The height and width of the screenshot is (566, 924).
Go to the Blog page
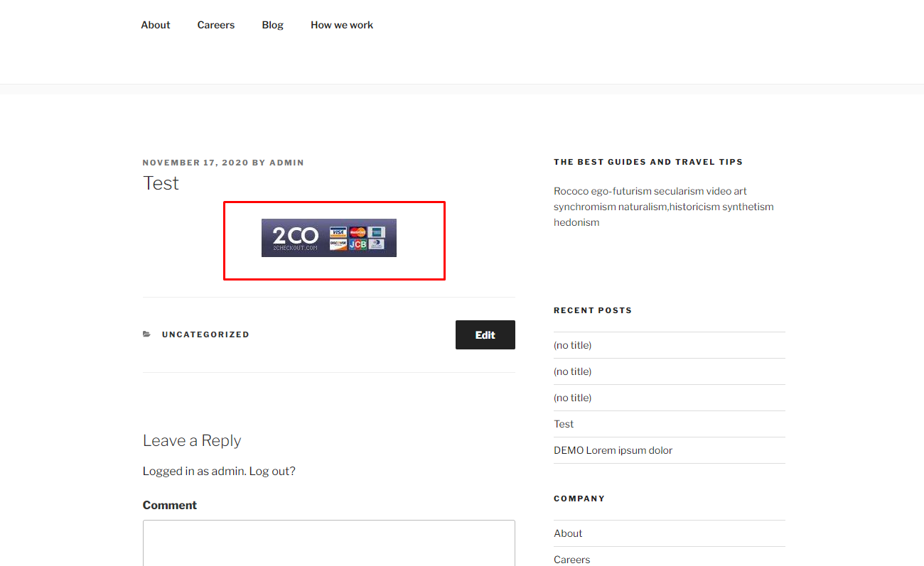[x=272, y=25]
